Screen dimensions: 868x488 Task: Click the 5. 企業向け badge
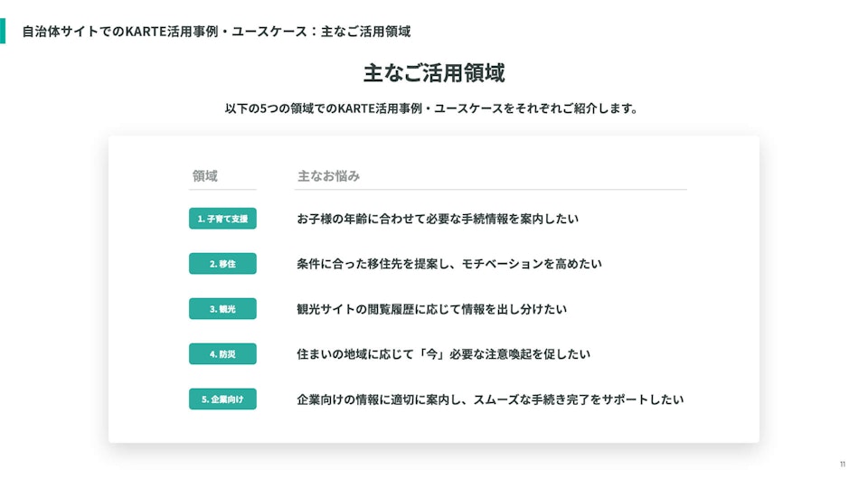coord(222,399)
